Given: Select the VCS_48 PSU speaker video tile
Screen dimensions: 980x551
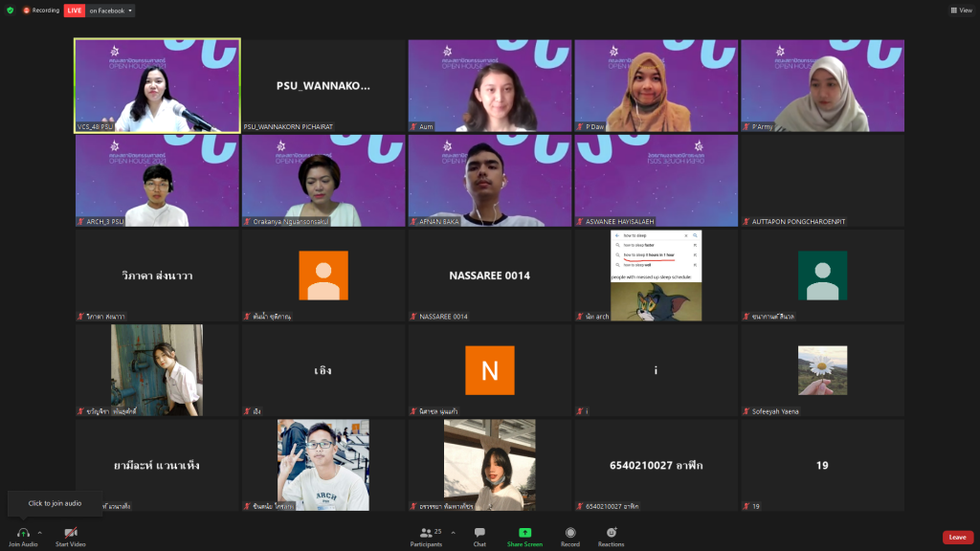Looking at the screenshot, I should coord(157,85).
